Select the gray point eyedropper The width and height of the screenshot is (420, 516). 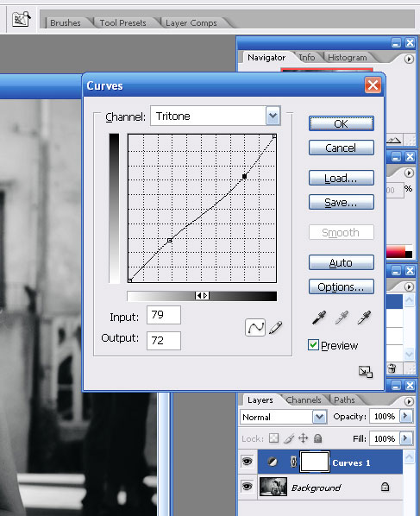coord(342,318)
